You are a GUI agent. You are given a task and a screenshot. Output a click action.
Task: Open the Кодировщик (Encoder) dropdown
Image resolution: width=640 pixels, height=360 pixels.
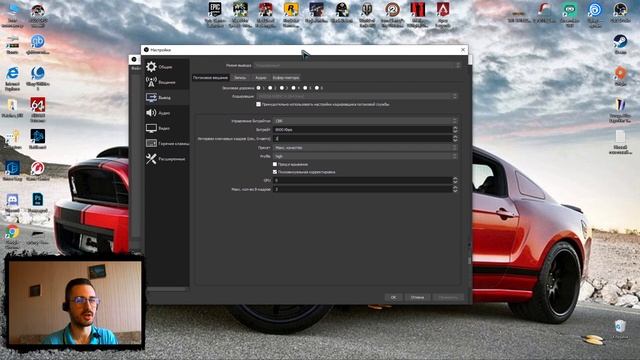(x=357, y=96)
